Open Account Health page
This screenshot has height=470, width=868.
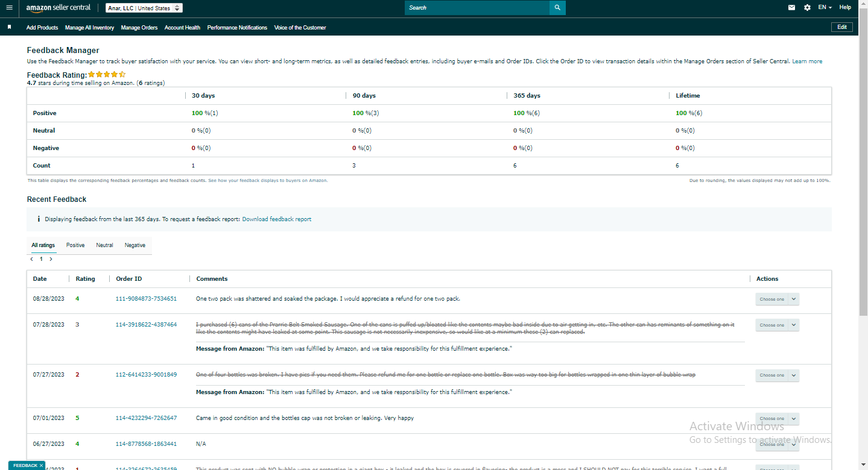[182, 28]
